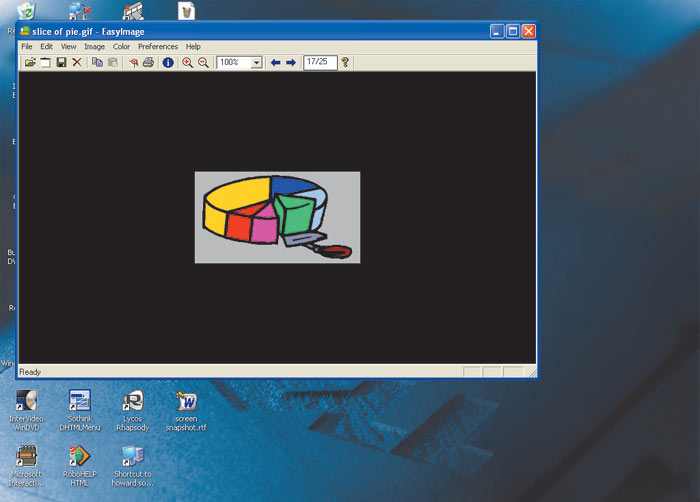
Task: Go to previous image with left arrow
Action: [275, 63]
